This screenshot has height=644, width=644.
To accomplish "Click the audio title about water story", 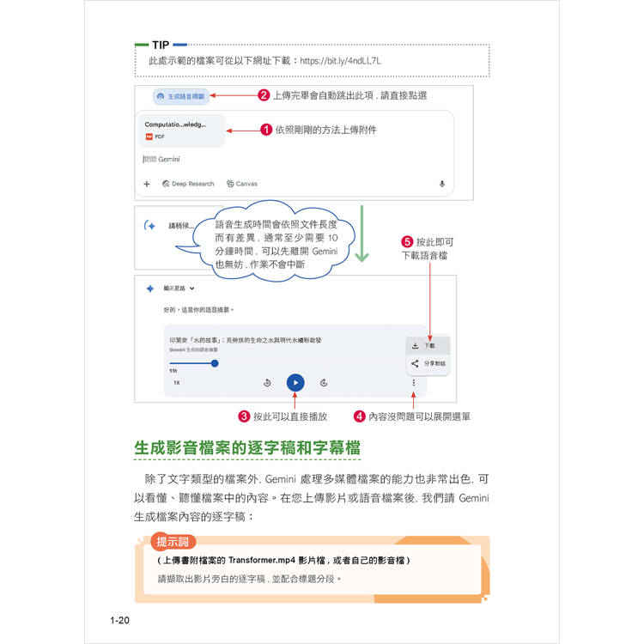I will pos(246,340).
